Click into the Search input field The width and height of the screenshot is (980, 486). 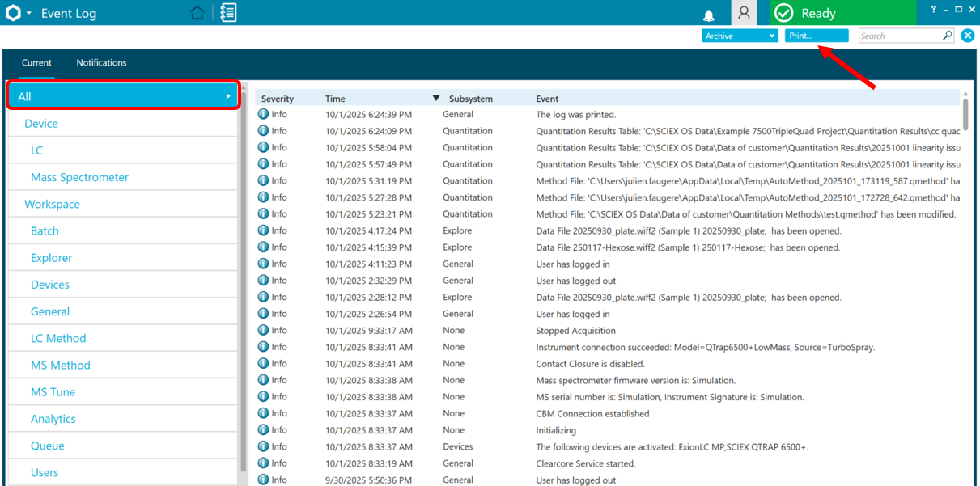[898, 36]
